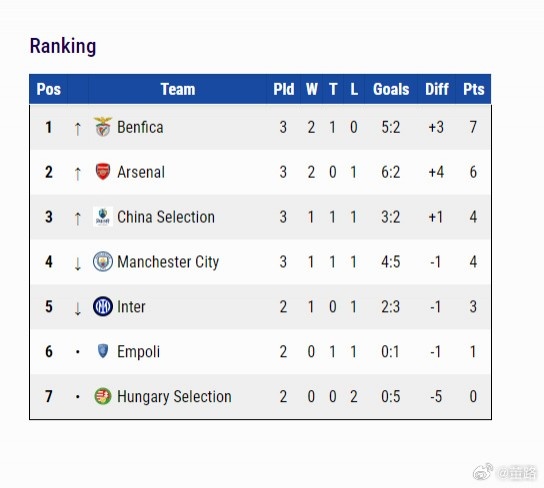
Task: Click the Benfica club crest icon
Action: pyautogui.click(x=103, y=127)
